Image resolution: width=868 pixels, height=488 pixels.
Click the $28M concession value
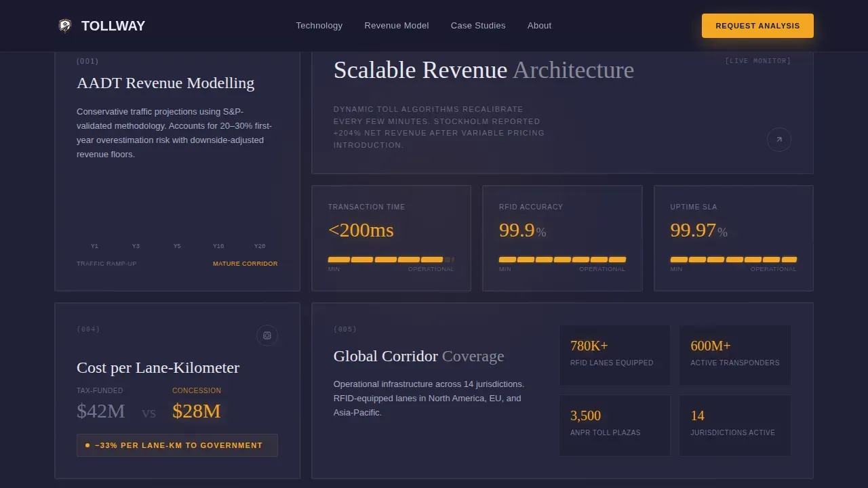pyautogui.click(x=197, y=411)
